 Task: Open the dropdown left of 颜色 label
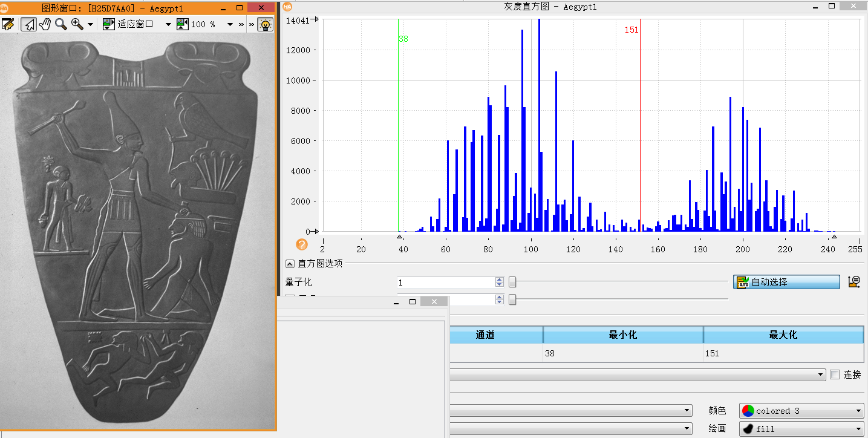click(x=571, y=411)
